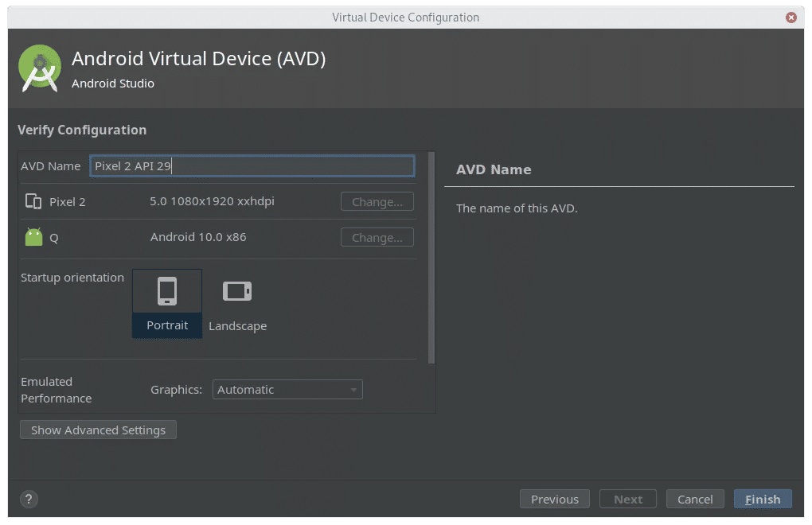Click the Portrait phone icon
This screenshot has width=812, height=525.
[x=166, y=291]
